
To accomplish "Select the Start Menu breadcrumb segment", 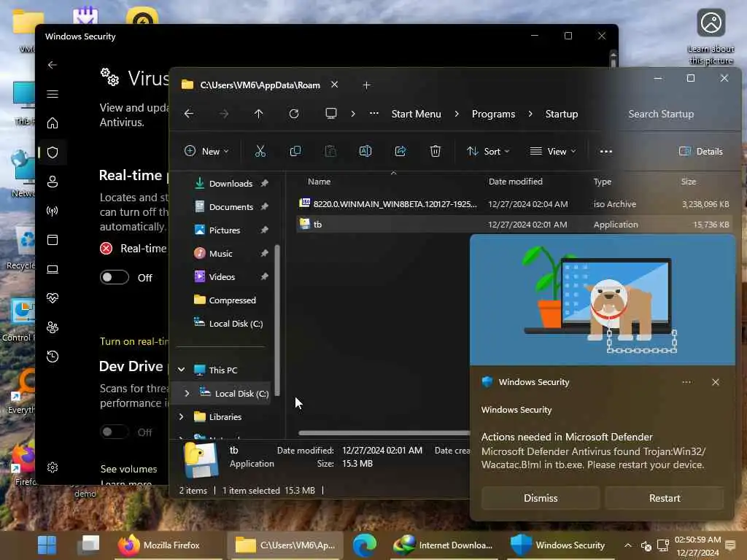I will coord(416,114).
